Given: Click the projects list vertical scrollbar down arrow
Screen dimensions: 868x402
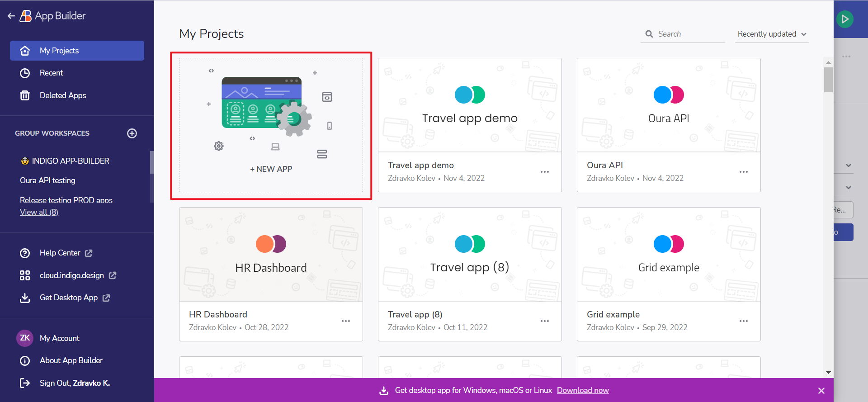Looking at the screenshot, I should click(x=828, y=373).
